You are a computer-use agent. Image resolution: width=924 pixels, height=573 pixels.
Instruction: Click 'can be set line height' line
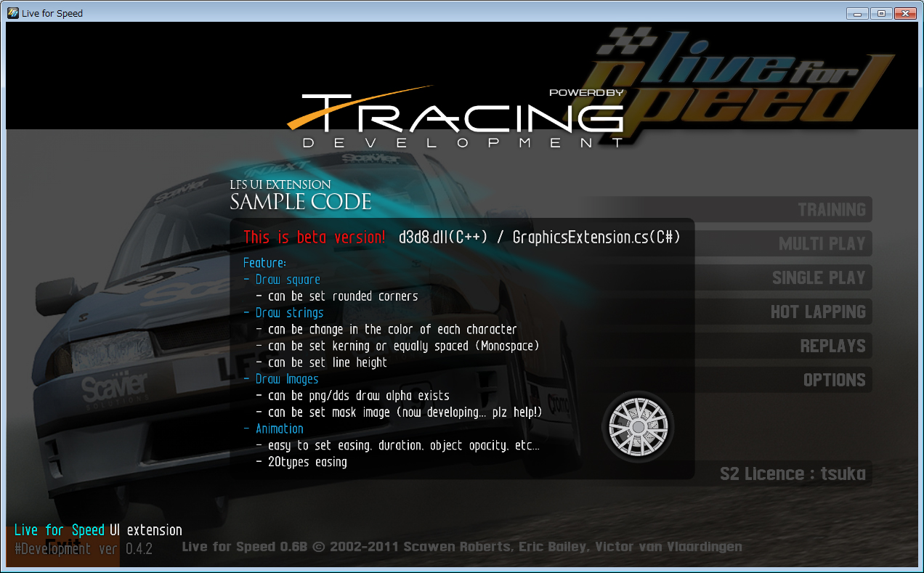322,362
